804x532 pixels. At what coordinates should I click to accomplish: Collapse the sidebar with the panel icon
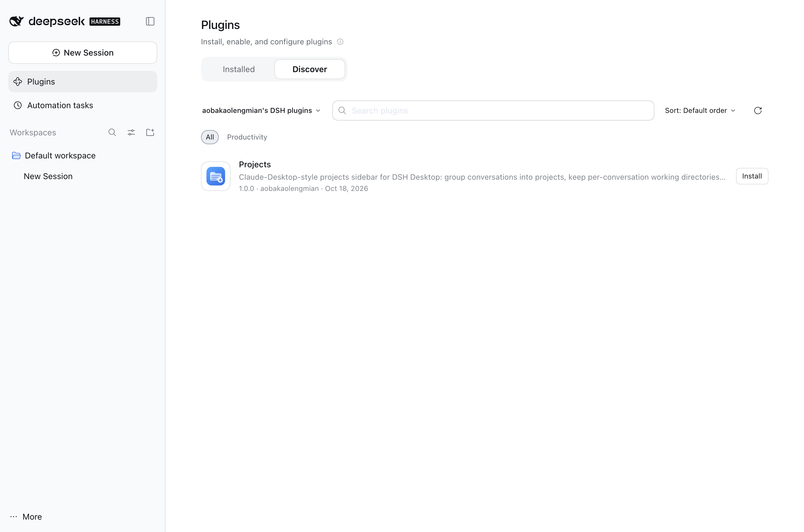point(150,21)
